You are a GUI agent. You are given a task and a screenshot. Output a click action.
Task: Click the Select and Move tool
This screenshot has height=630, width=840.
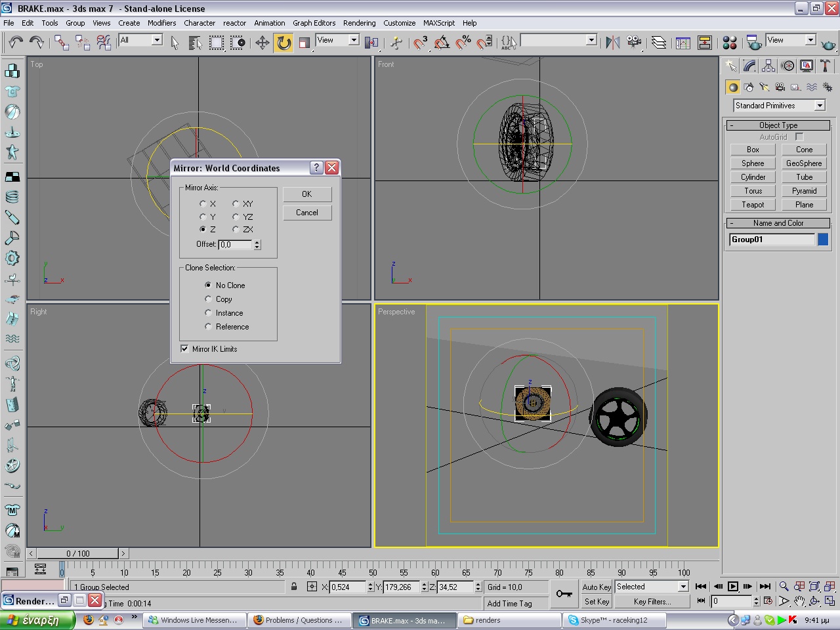(262, 43)
